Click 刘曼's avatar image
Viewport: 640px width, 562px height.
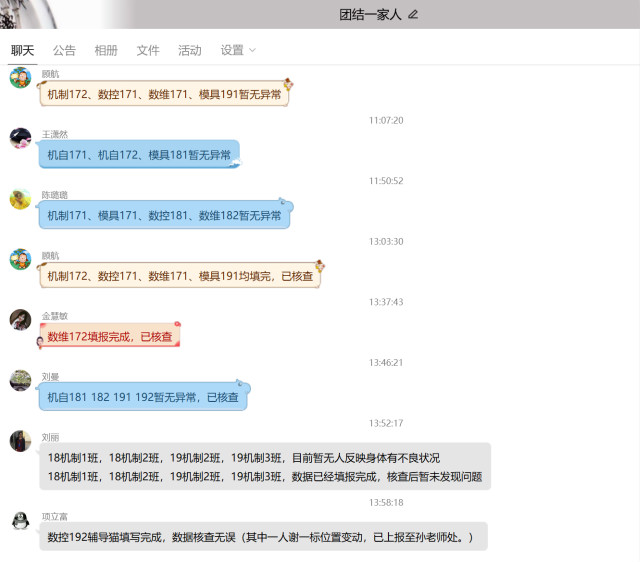tap(20, 380)
